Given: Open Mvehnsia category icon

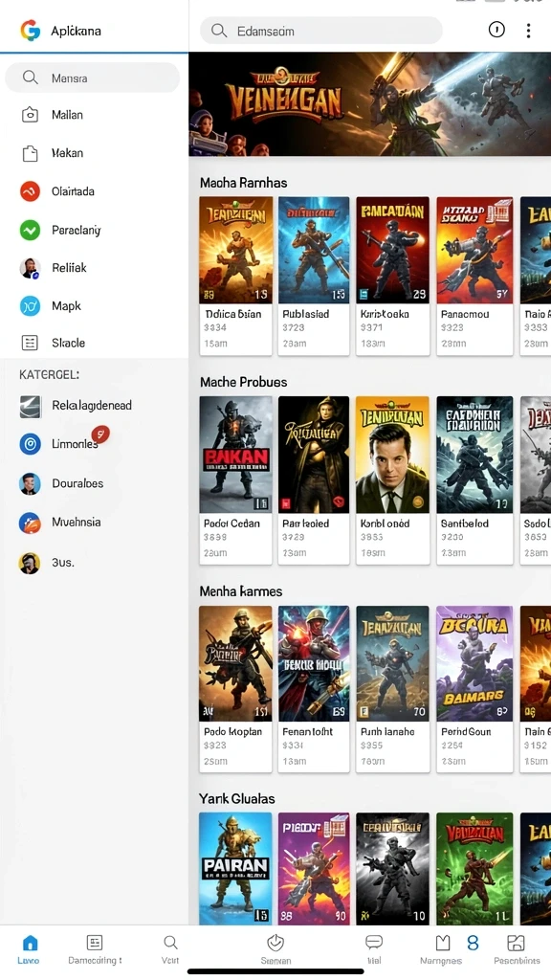Looking at the screenshot, I should click(30, 523).
